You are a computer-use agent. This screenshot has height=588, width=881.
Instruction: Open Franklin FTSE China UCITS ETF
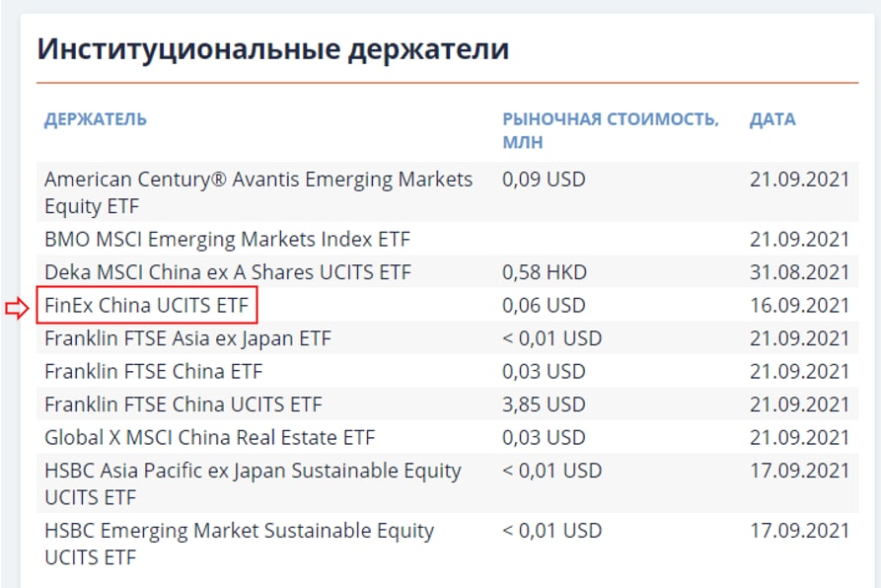[183, 404]
